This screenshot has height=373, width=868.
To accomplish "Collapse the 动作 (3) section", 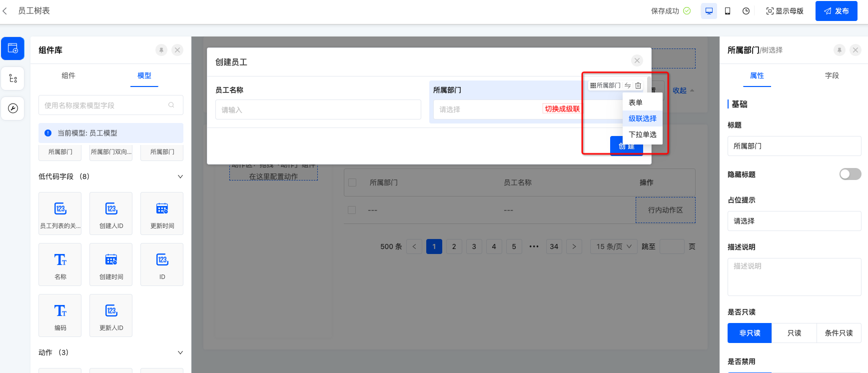I will [180, 352].
